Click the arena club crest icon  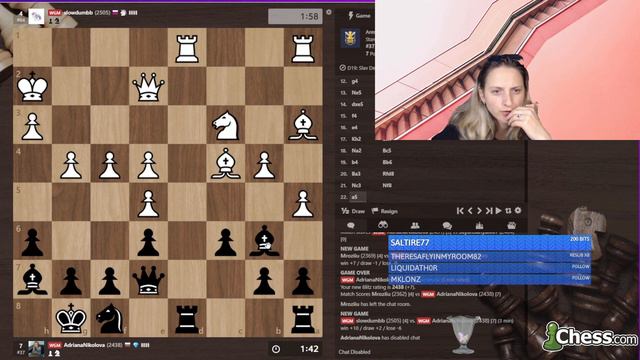click(x=351, y=38)
